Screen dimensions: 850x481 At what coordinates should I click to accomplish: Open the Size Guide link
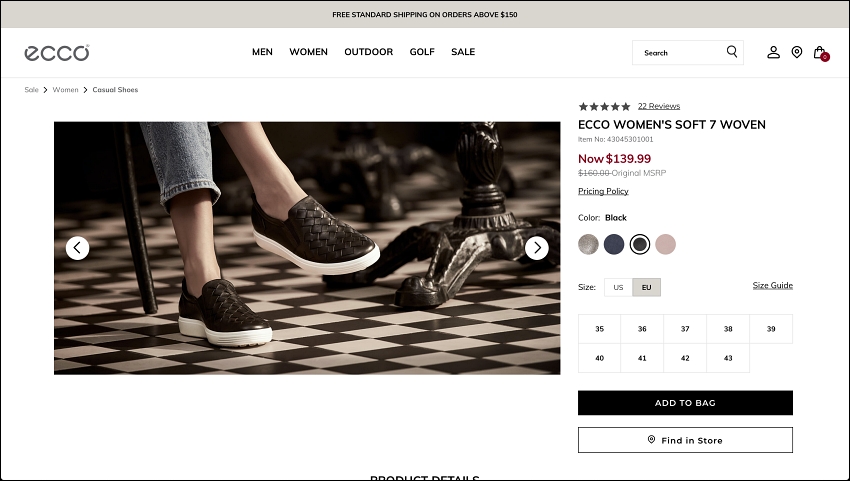coord(772,286)
